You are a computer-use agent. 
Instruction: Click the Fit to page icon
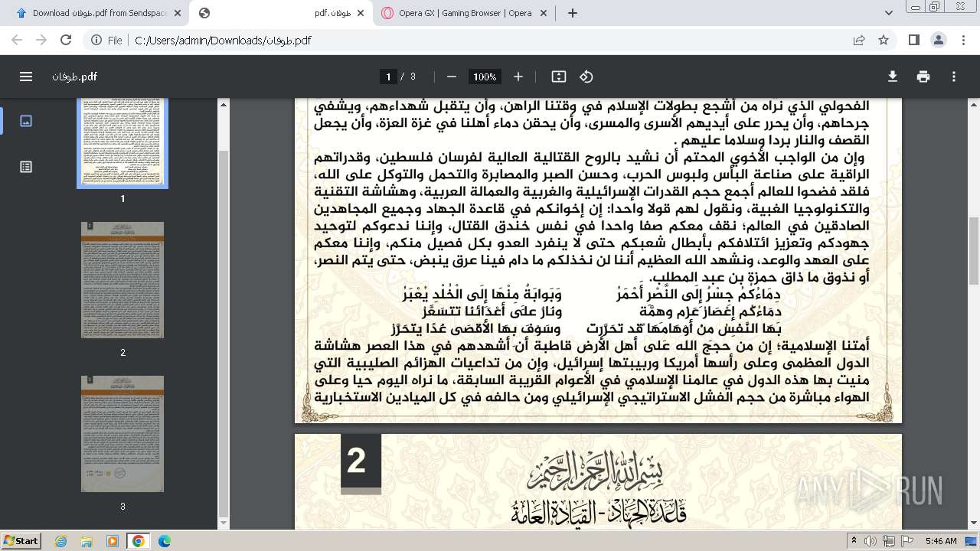[559, 77]
